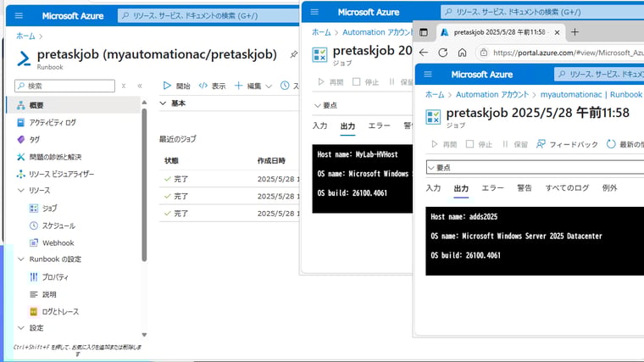Click 保留 in front job toolbar
644x362 pixels.
pyautogui.click(x=515, y=144)
